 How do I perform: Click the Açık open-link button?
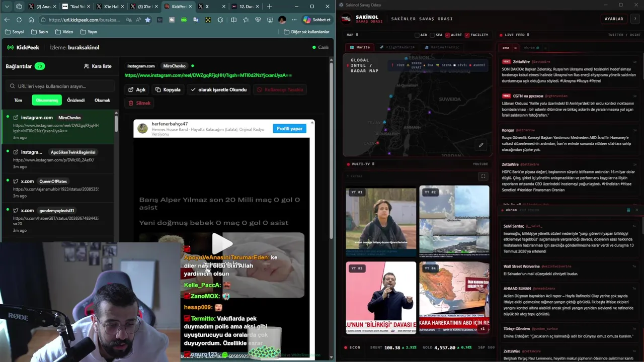137,89
